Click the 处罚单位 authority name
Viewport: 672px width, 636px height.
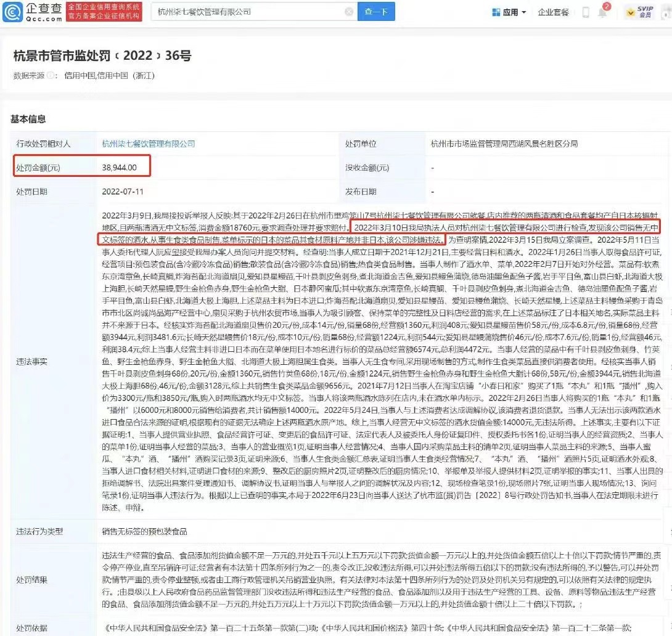[x=504, y=144]
